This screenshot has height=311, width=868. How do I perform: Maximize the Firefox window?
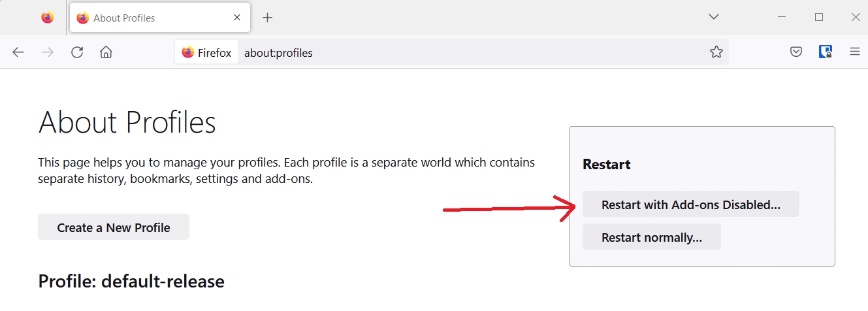pyautogui.click(x=819, y=18)
